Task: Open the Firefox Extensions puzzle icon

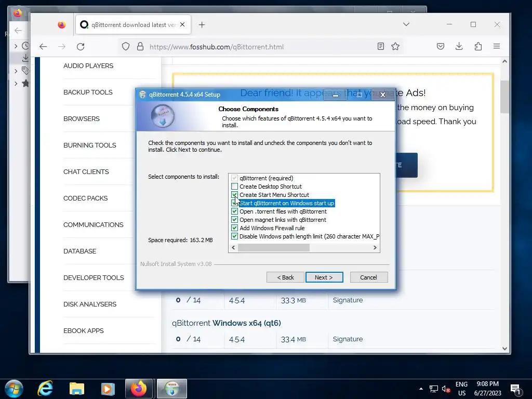Action: [x=478, y=46]
